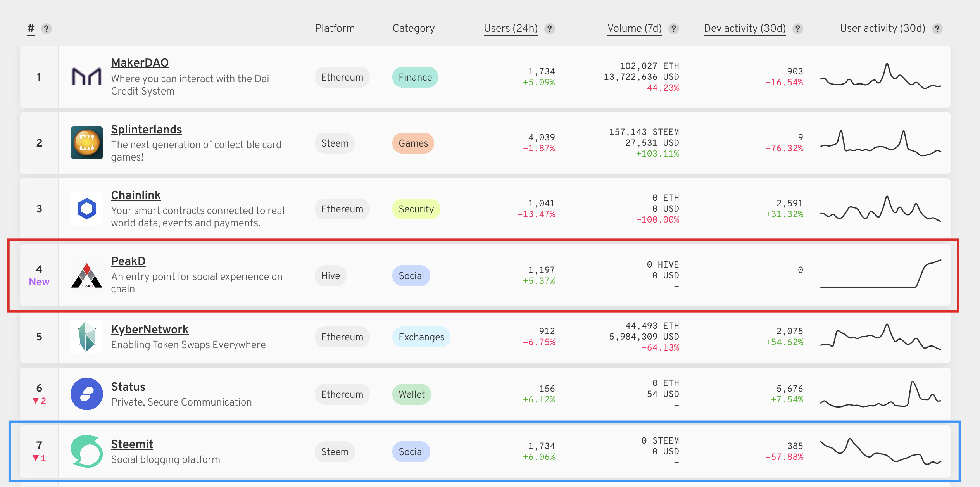Open the Steemit dapp link
Screen dimensions: 980x487
pyautogui.click(x=132, y=444)
